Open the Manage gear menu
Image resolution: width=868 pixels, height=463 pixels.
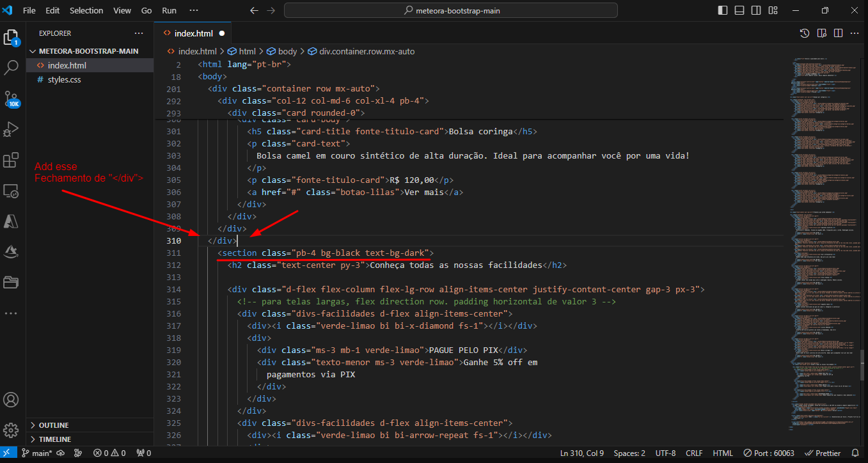[11, 430]
